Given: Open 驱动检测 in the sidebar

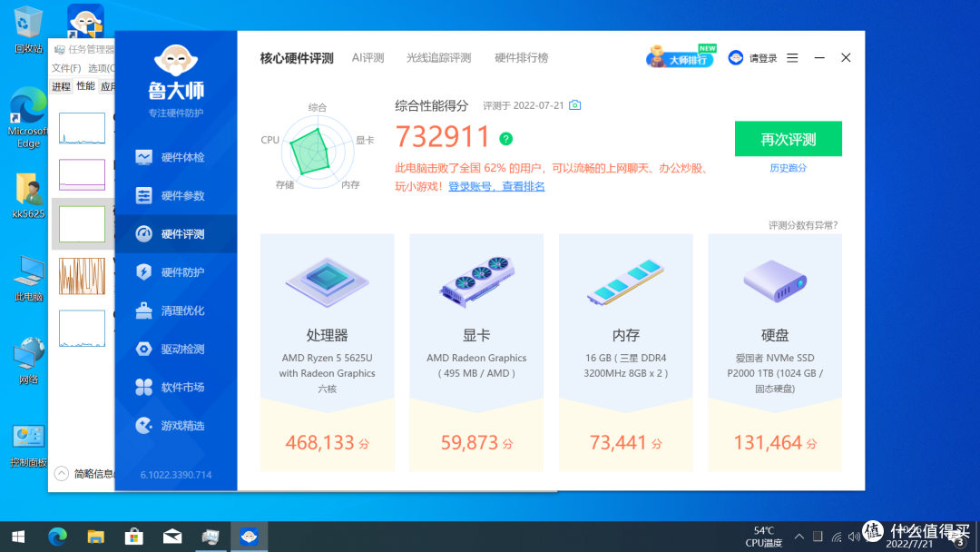Looking at the screenshot, I should tap(176, 349).
